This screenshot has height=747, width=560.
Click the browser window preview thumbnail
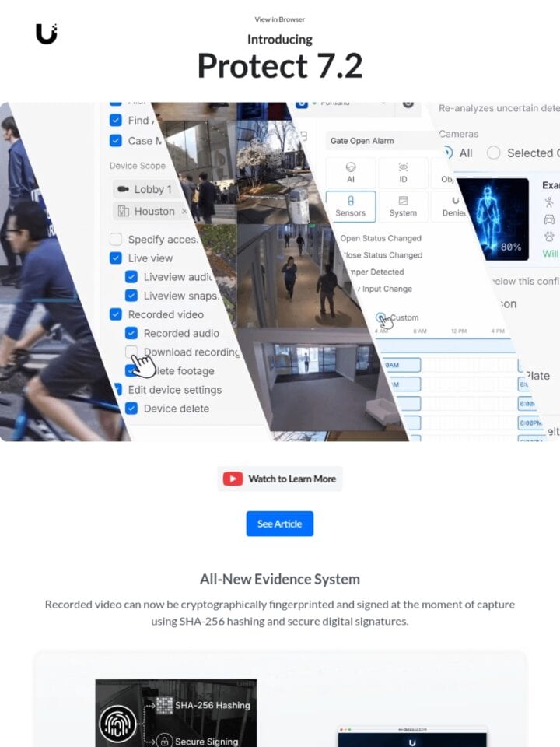point(412,737)
